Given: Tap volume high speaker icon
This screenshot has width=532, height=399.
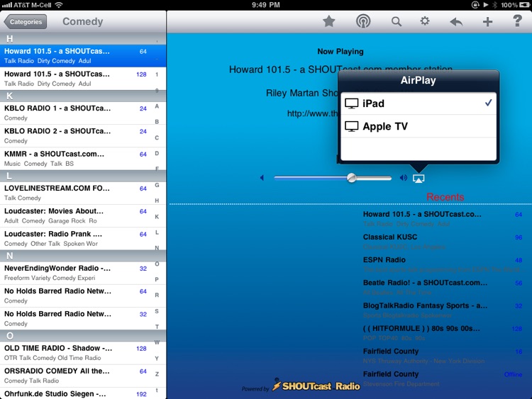Looking at the screenshot, I should [x=403, y=178].
